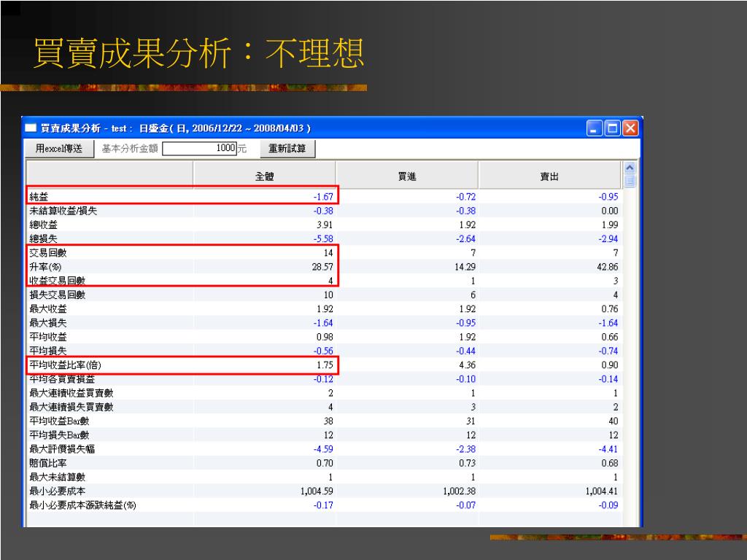This screenshot has width=747, height=560.
Task: Select the 升率(%) row label
Action: click(45, 267)
